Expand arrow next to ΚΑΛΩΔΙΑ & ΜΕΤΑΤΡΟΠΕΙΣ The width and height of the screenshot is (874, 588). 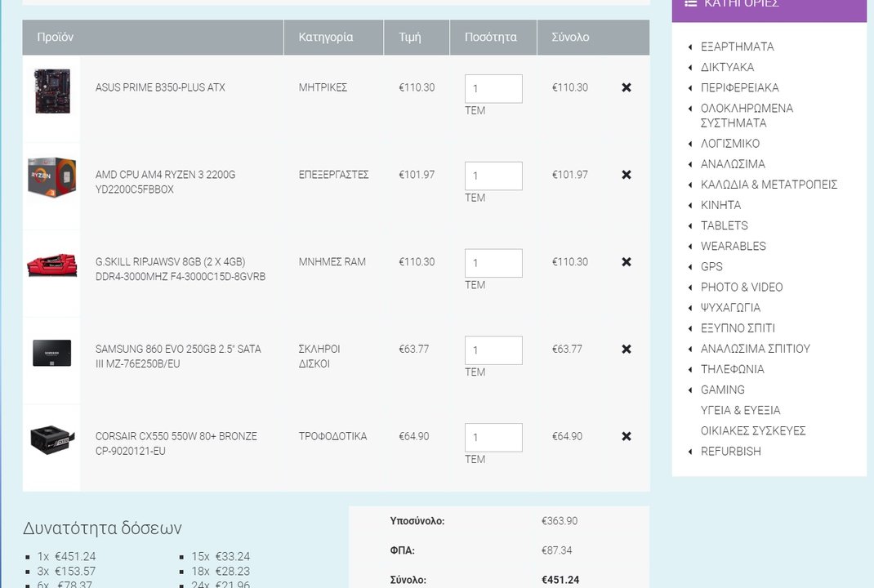point(690,185)
